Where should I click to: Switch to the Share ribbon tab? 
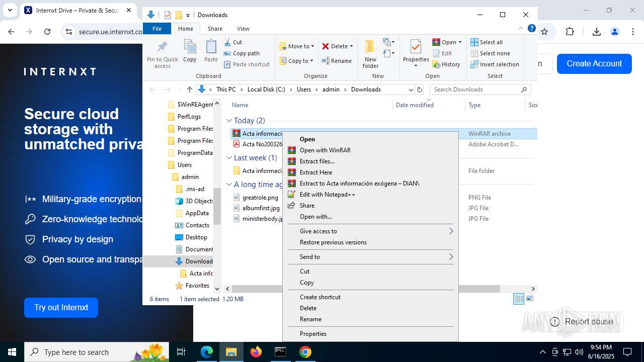[x=215, y=29]
